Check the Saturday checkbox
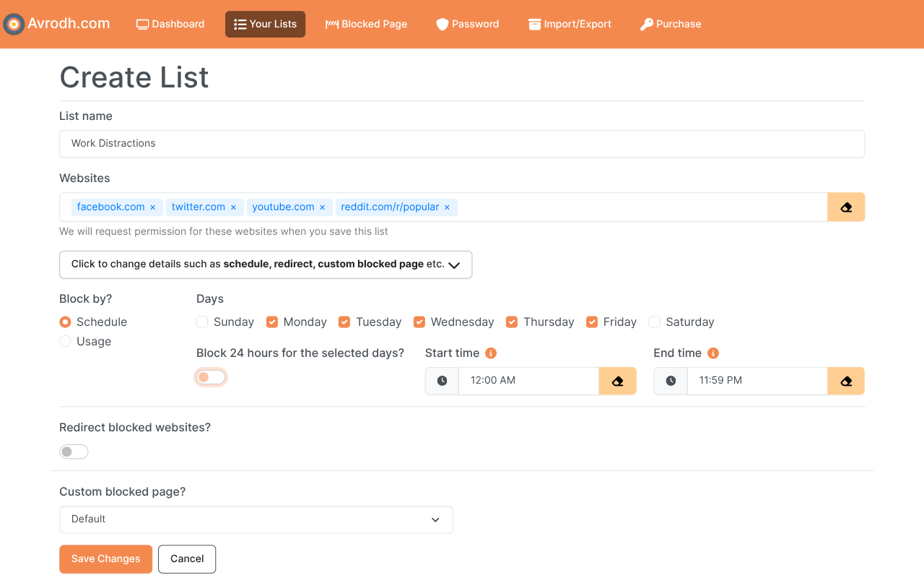This screenshot has height=578, width=924. tap(654, 322)
